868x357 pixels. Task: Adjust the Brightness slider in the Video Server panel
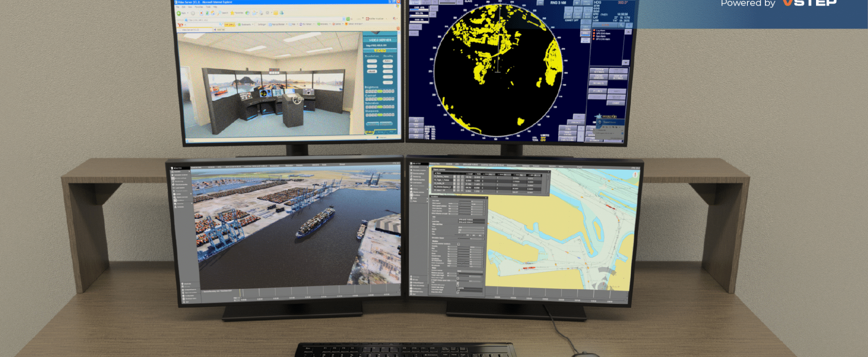click(380, 91)
